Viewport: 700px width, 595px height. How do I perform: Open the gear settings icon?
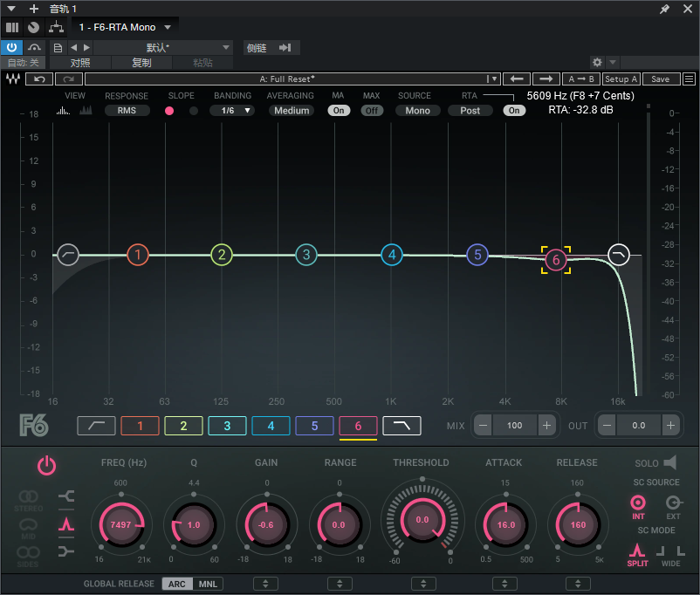pyautogui.click(x=597, y=62)
